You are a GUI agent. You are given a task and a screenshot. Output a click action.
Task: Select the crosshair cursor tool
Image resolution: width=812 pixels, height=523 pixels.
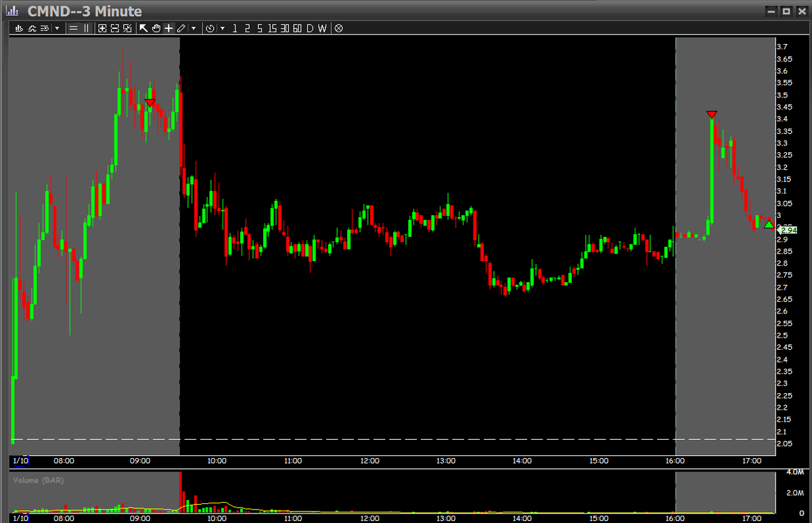[x=168, y=28]
